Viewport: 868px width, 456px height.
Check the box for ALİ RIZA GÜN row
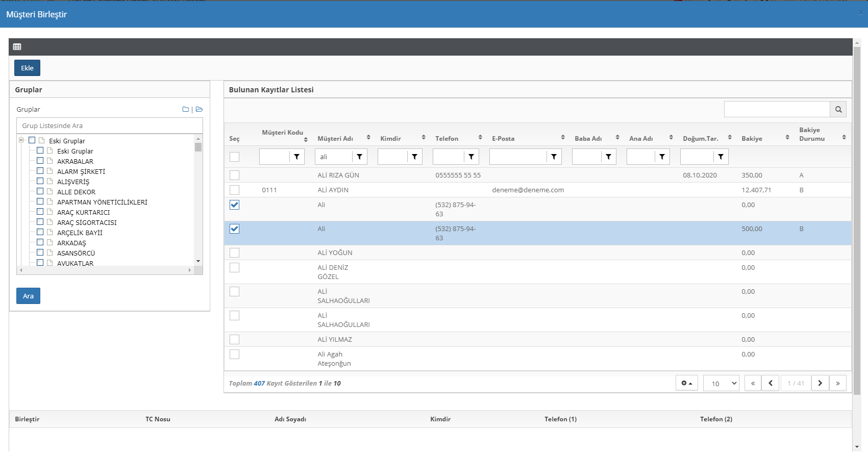[234, 175]
